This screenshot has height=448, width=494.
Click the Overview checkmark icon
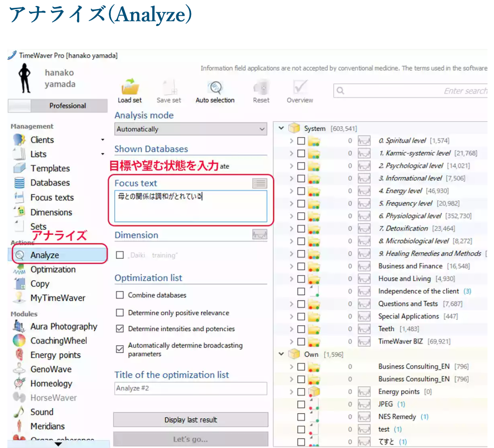(x=300, y=87)
